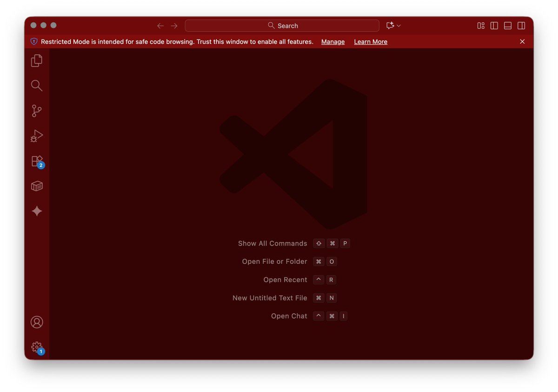The height and width of the screenshot is (392, 558).
Task: Click Show All Commands label
Action: [272, 243]
